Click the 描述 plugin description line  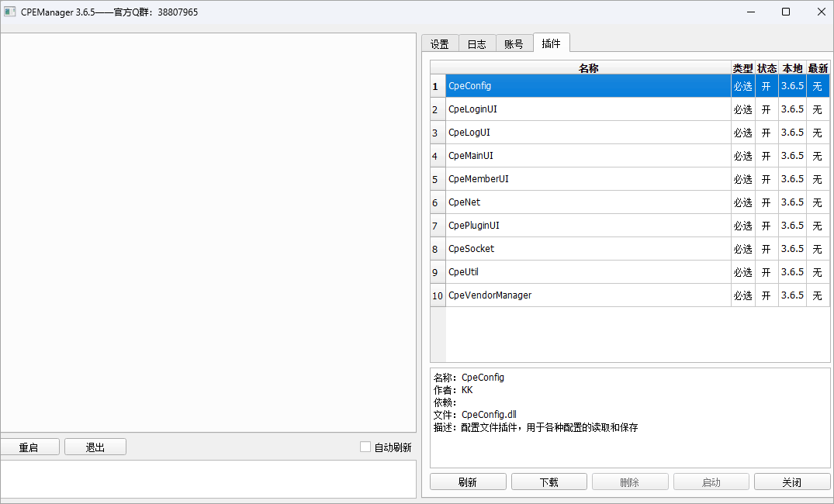(535, 427)
